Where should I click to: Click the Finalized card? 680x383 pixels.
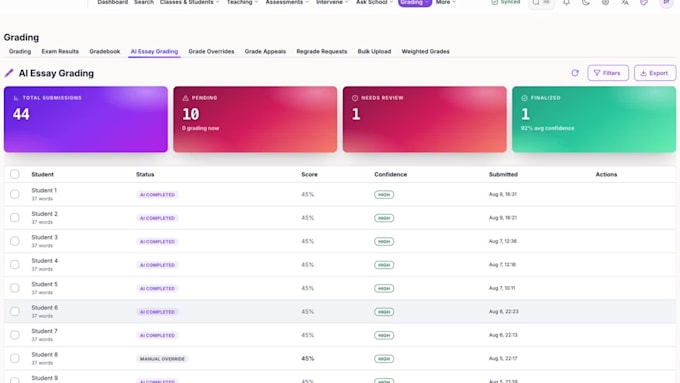[x=594, y=119]
